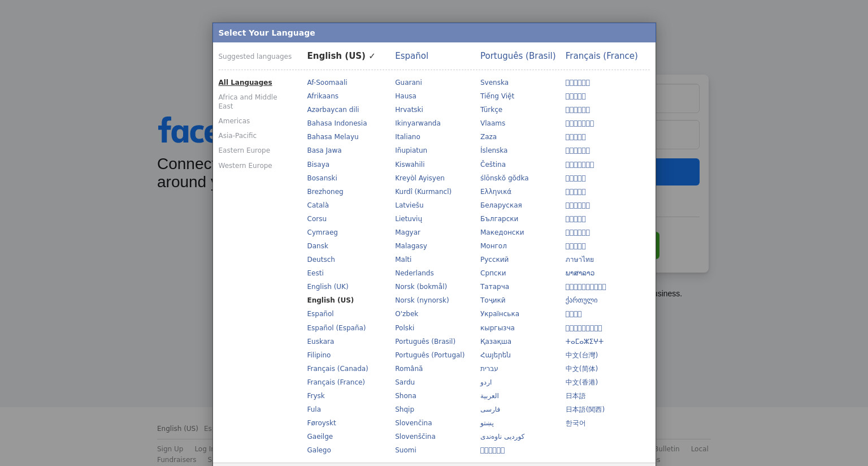Select Tiếng Việt
This screenshot has width=868, height=466.
(497, 96)
